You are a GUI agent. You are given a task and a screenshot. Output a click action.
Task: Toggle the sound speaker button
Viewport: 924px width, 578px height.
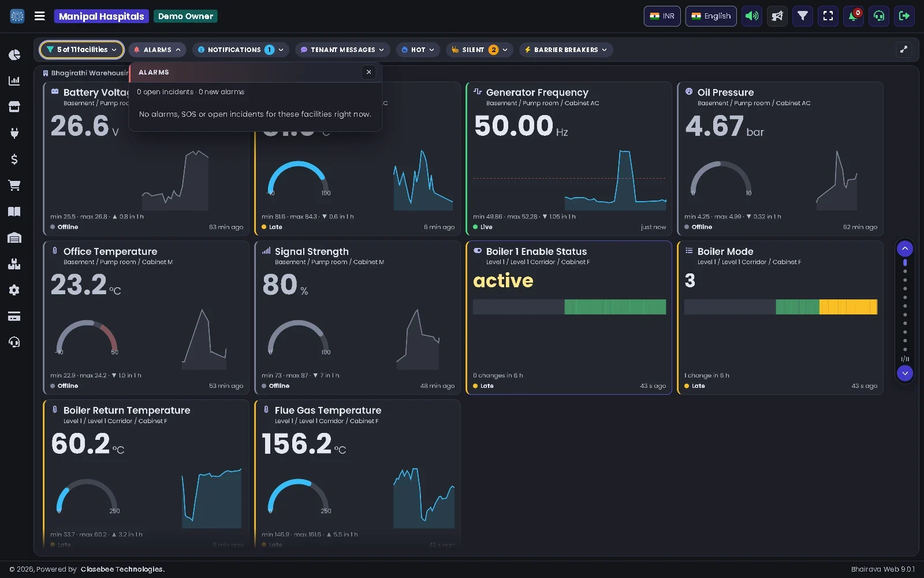coord(752,16)
